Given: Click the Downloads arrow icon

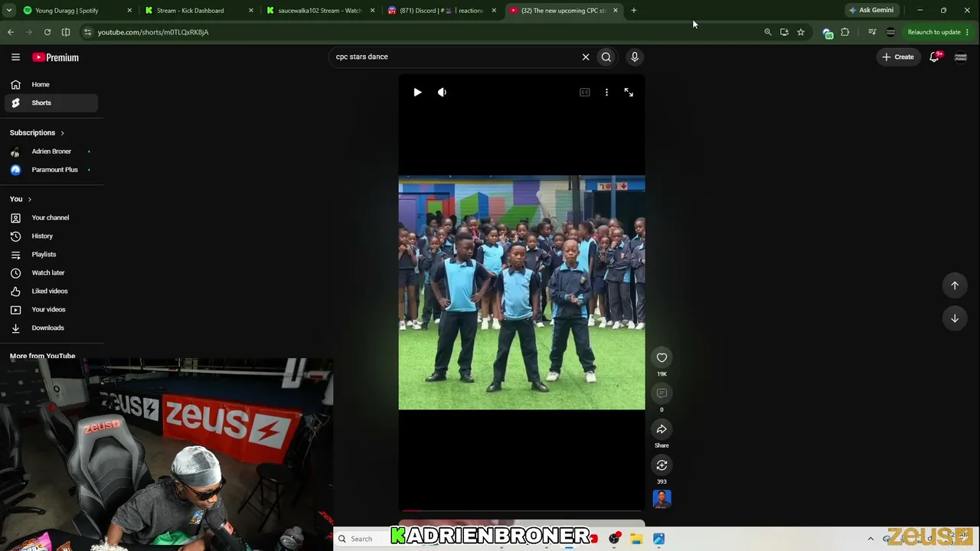Looking at the screenshot, I should coord(15,328).
